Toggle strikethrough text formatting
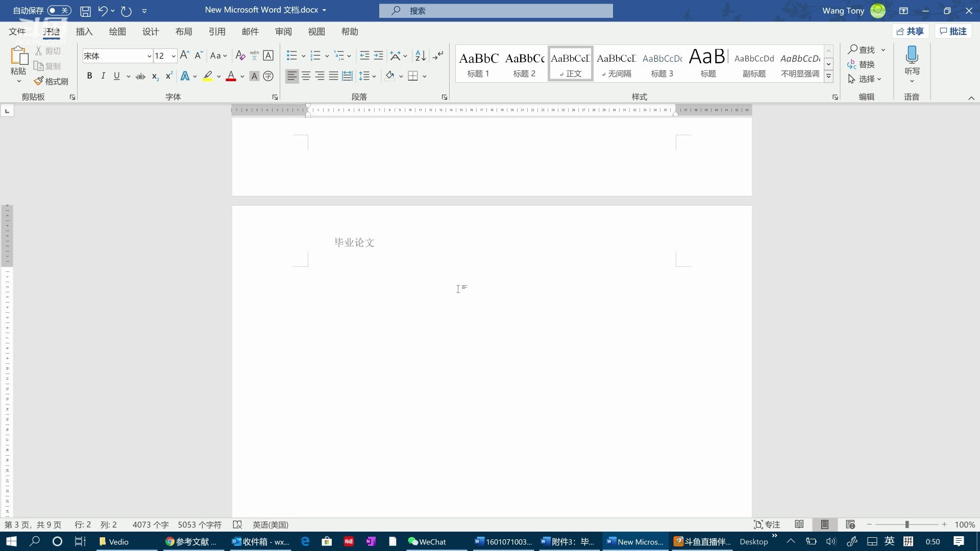The width and height of the screenshot is (980, 551). 141,76
